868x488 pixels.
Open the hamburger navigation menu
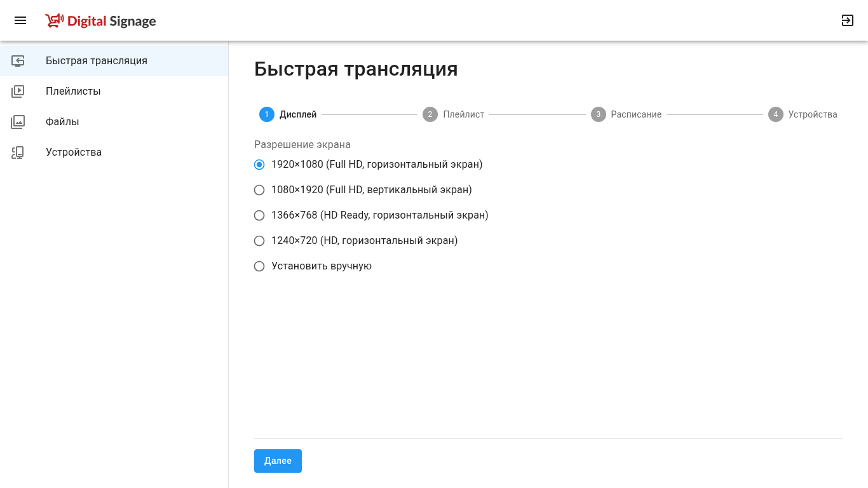click(x=20, y=20)
